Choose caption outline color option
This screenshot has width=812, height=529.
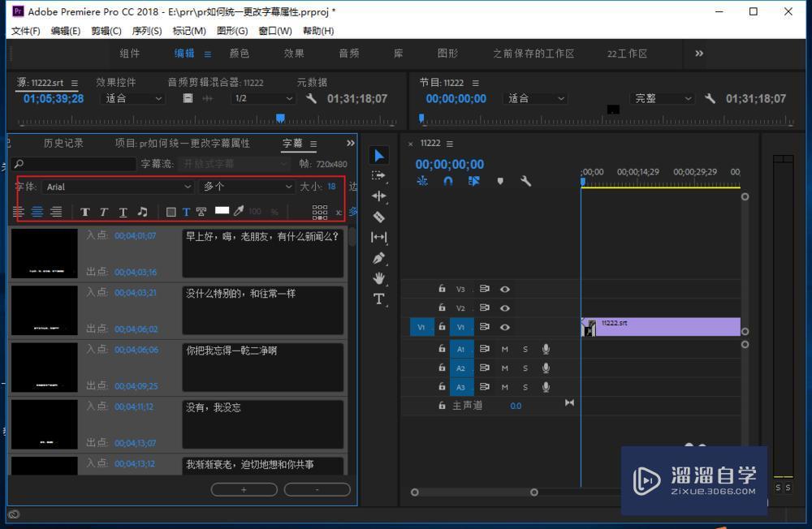(x=201, y=212)
